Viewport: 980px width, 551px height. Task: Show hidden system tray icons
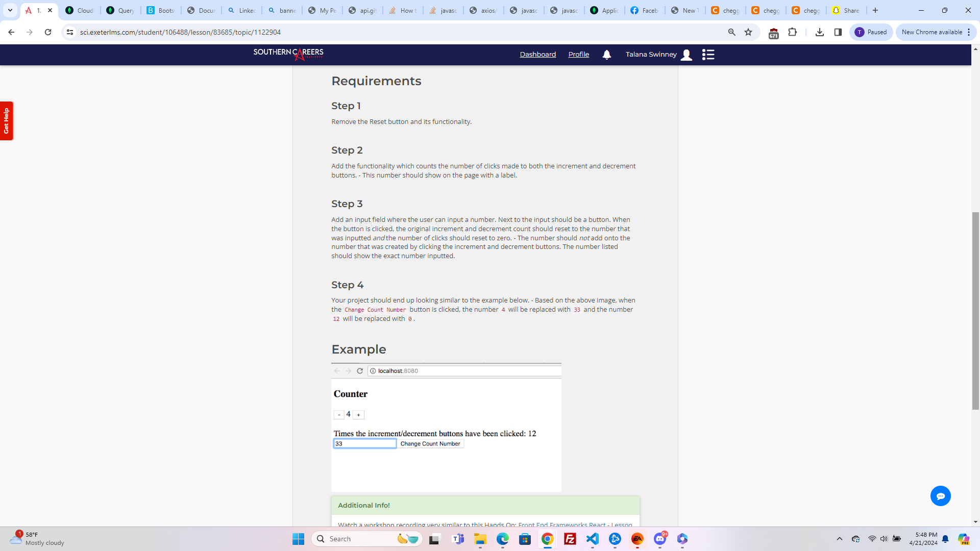point(839,539)
